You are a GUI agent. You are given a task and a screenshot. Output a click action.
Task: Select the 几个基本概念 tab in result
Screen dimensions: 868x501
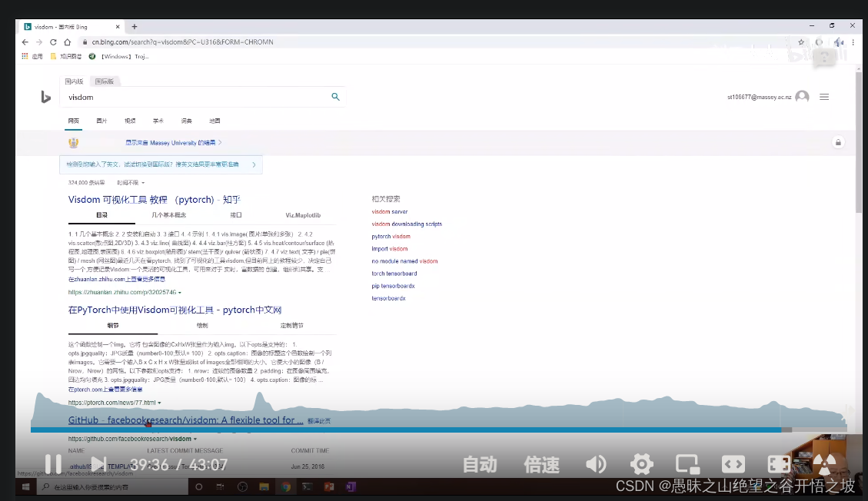click(169, 215)
